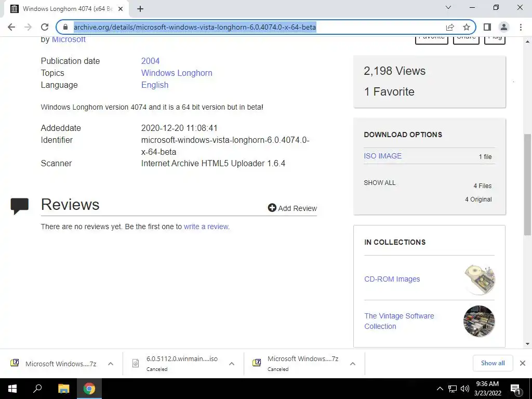
Task: Click the Reviews speech bubble icon
Action: pyautogui.click(x=20, y=206)
